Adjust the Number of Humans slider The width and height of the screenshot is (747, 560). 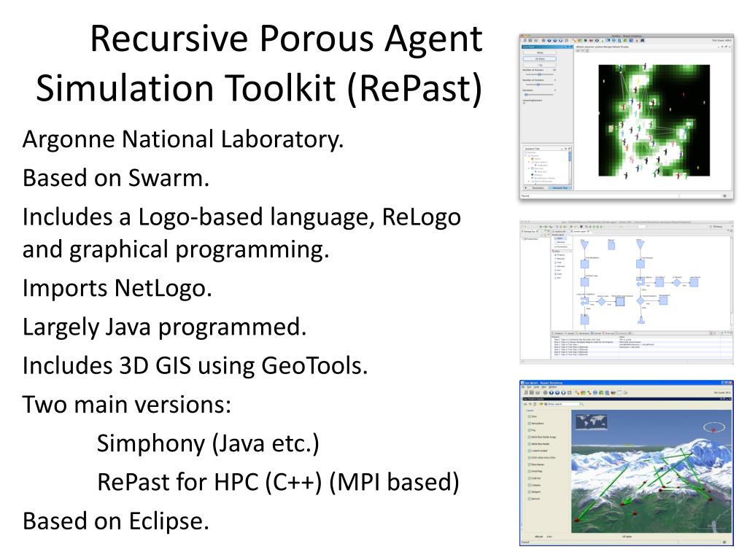(x=539, y=74)
